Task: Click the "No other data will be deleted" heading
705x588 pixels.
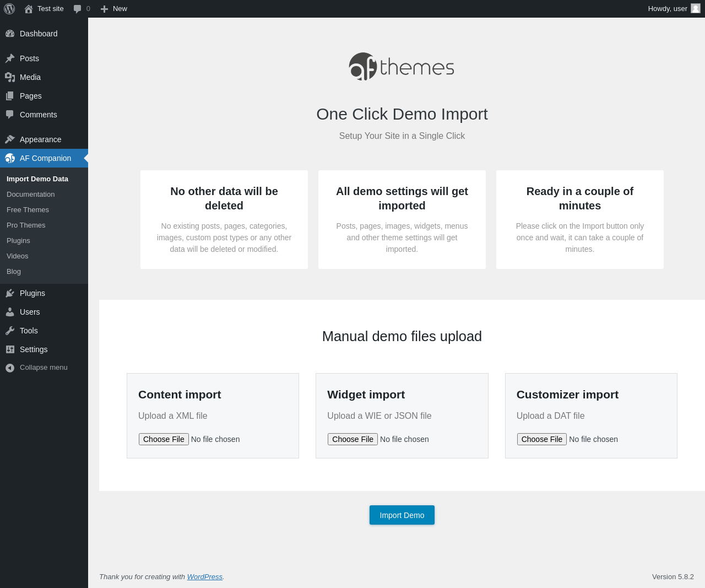Action: [x=224, y=198]
